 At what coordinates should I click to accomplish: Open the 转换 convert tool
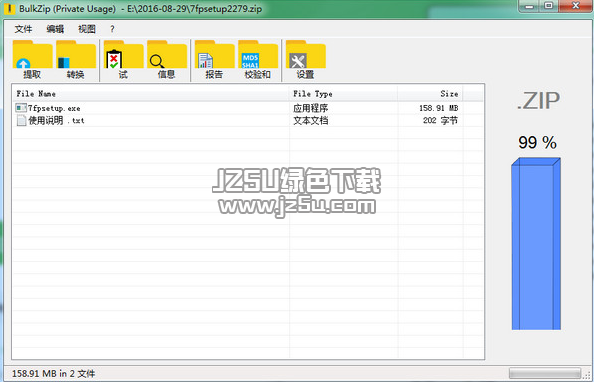pos(76,59)
